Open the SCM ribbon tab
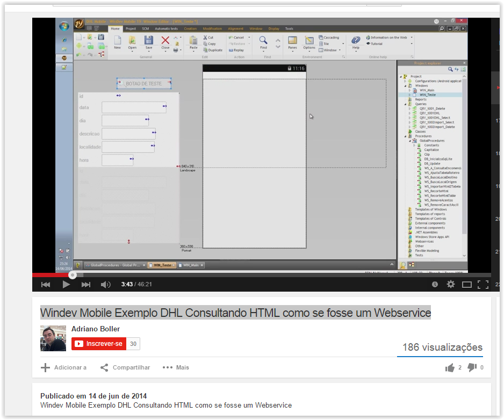 [145, 28]
